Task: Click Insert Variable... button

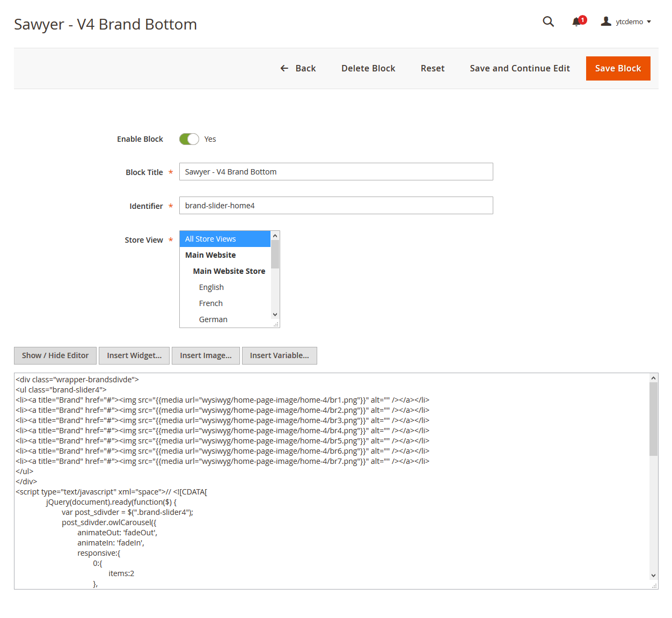Action: 279,355
